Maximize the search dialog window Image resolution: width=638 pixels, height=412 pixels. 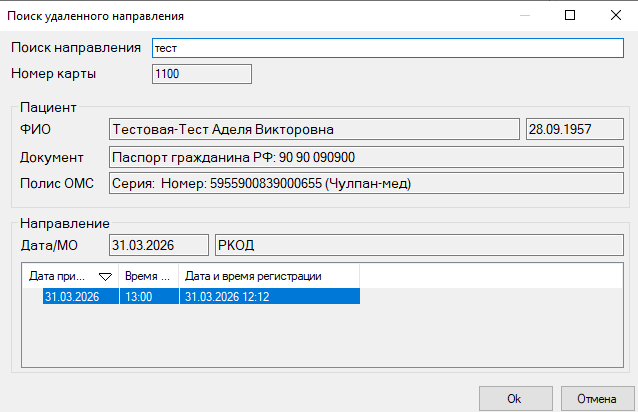pyautogui.click(x=569, y=16)
